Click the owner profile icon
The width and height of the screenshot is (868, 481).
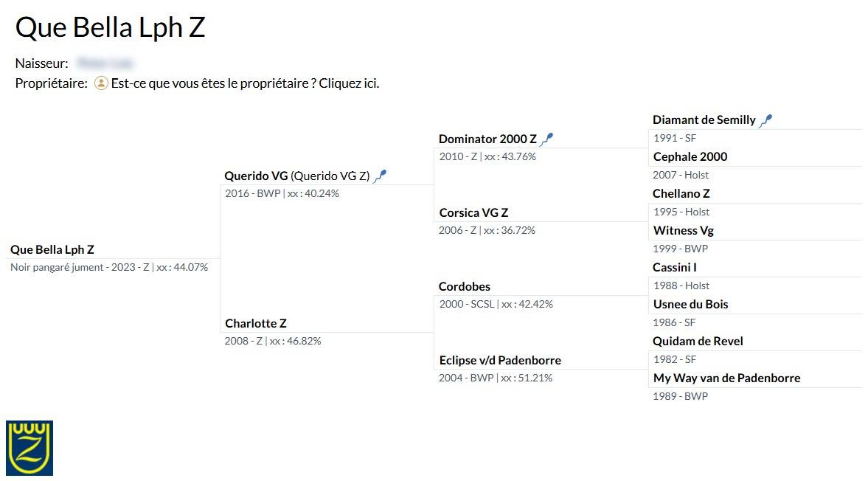point(102,83)
